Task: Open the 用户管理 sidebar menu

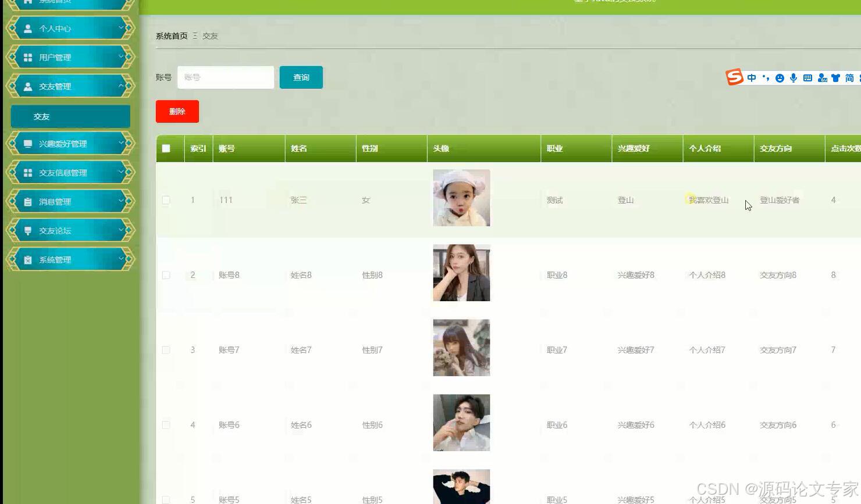Action: coord(70,58)
